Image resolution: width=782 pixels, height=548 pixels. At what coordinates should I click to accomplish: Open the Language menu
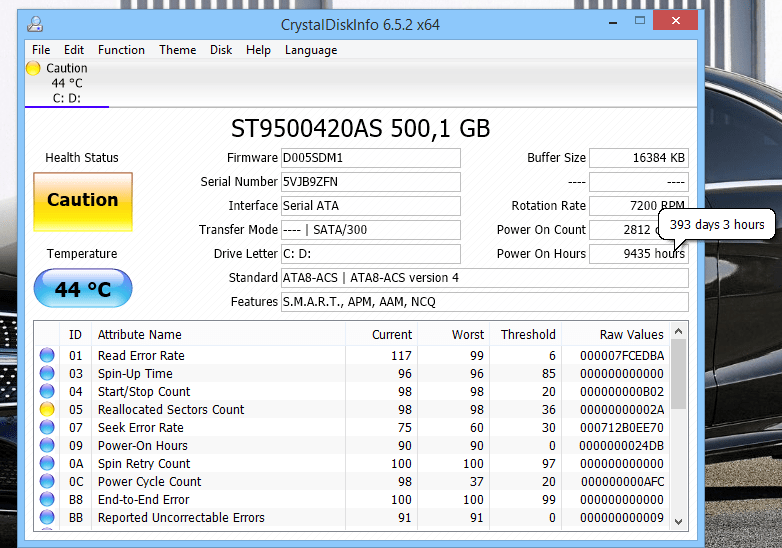click(x=311, y=50)
